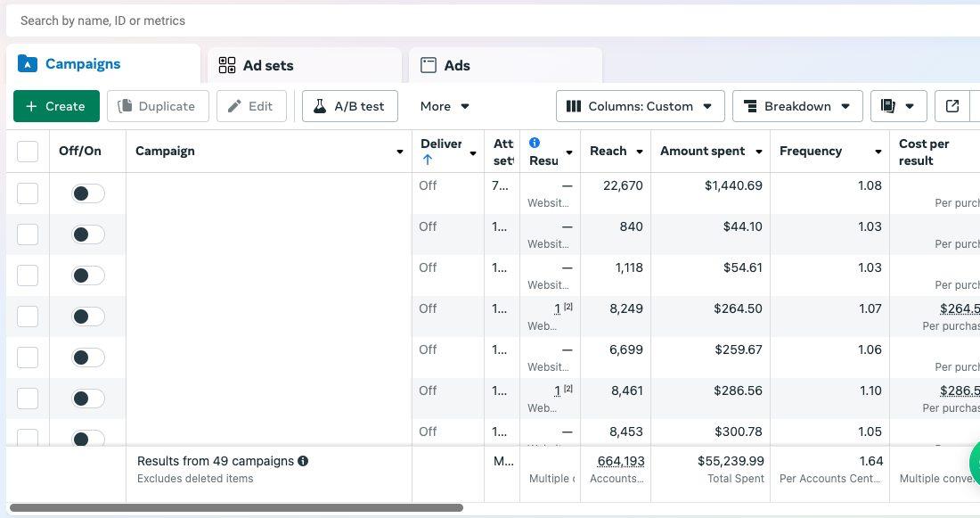The image size is (980, 518).
Task: Toggle the first campaign's Off/On switch
Action: coord(88,193)
